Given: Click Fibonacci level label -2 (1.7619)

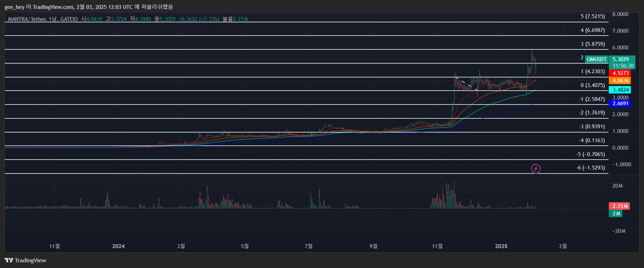Looking at the screenshot, I should pyautogui.click(x=591, y=113).
